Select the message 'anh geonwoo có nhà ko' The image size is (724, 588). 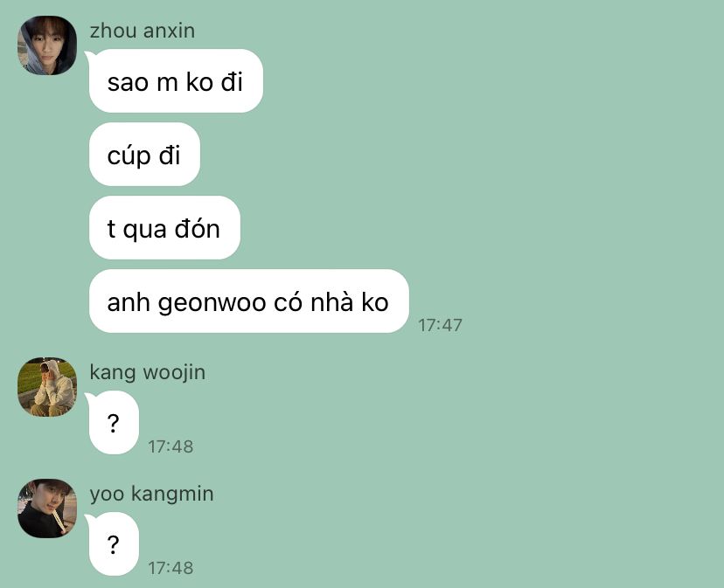[x=249, y=301]
